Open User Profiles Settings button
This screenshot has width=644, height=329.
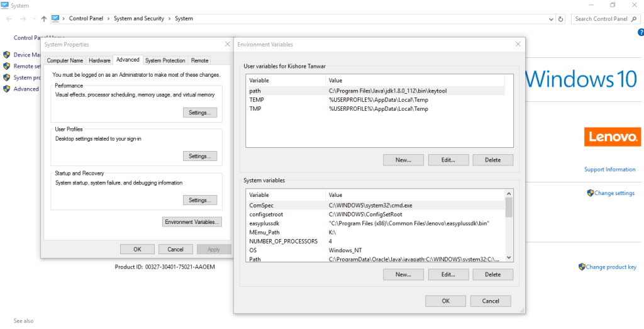[x=200, y=156]
